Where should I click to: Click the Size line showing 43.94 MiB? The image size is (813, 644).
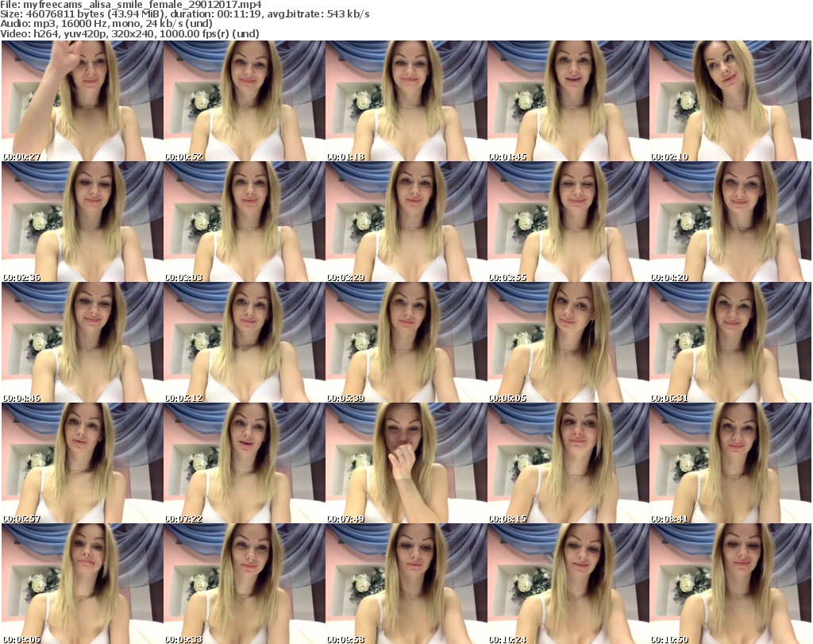184,14
